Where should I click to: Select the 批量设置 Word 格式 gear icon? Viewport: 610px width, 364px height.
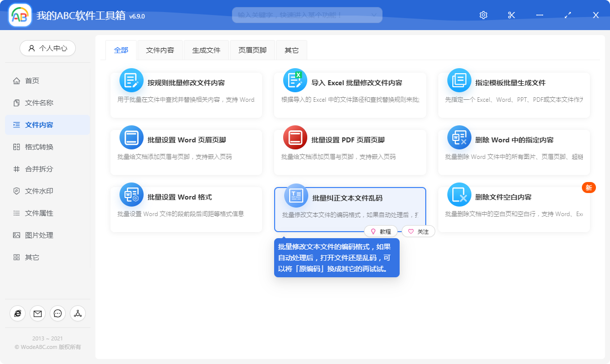pyautogui.click(x=131, y=195)
